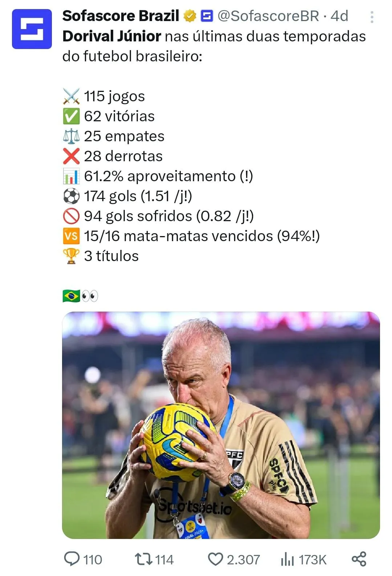The image size is (392, 576).
Task: Retweet using the arrows icon
Action: point(143,559)
